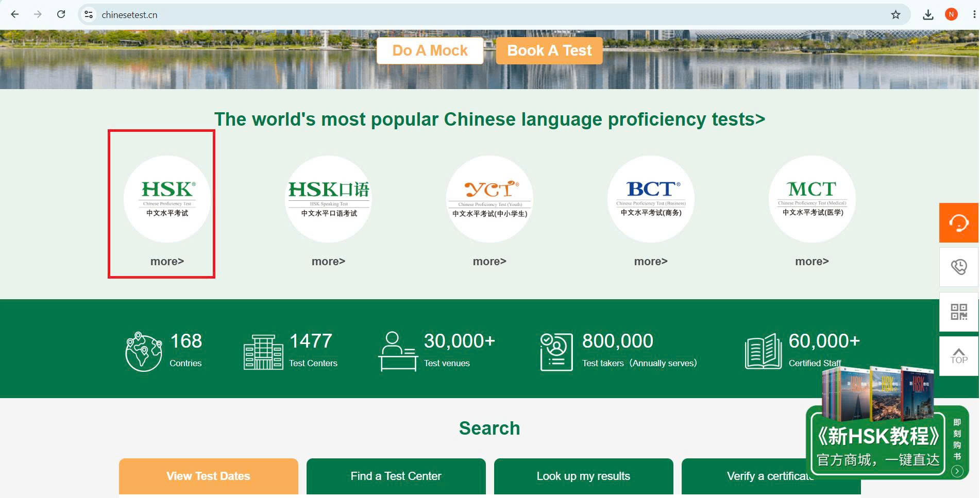Click the open book icon beside 60,000+
The height and width of the screenshot is (498, 980).
click(x=763, y=351)
